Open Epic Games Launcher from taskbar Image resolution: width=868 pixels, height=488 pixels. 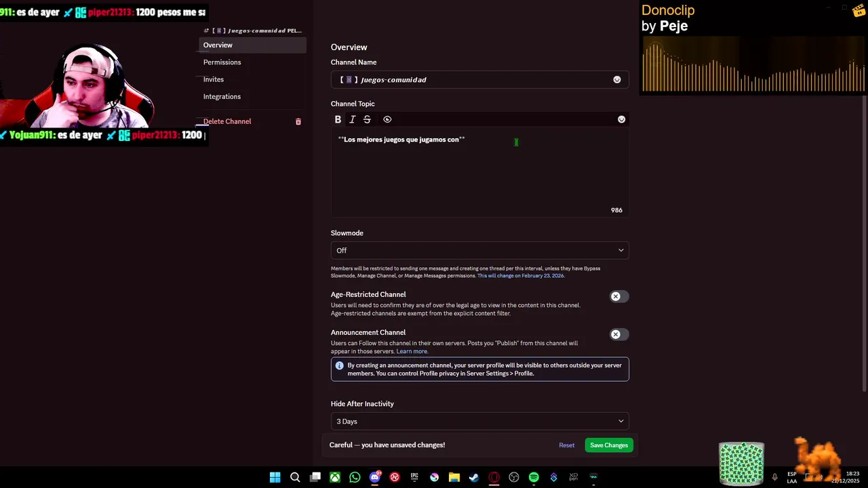[414, 477]
